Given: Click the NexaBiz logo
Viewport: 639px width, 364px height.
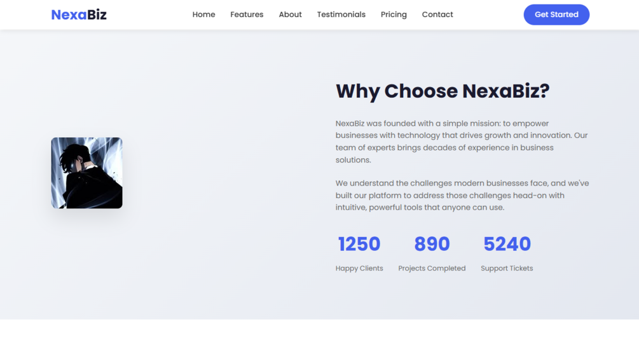Looking at the screenshot, I should pyautogui.click(x=79, y=15).
